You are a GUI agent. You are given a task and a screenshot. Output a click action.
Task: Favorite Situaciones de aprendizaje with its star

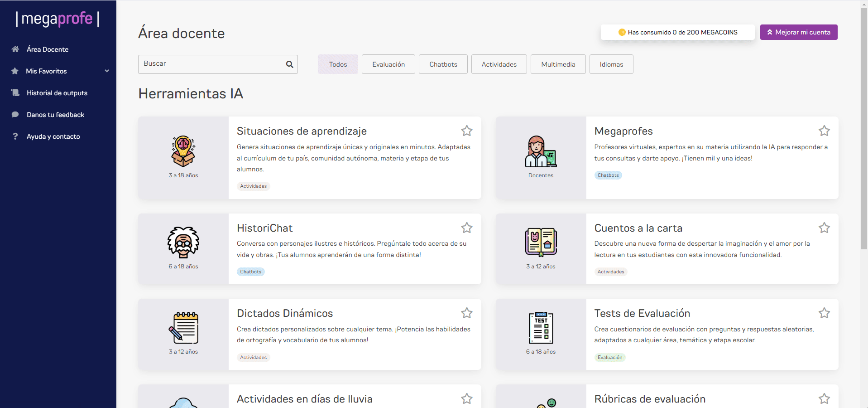[x=467, y=131]
